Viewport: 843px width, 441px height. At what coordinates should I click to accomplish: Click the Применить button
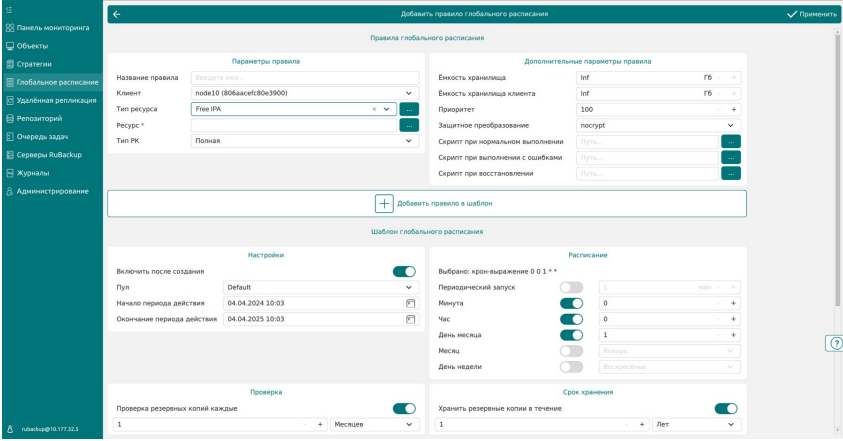pos(812,15)
